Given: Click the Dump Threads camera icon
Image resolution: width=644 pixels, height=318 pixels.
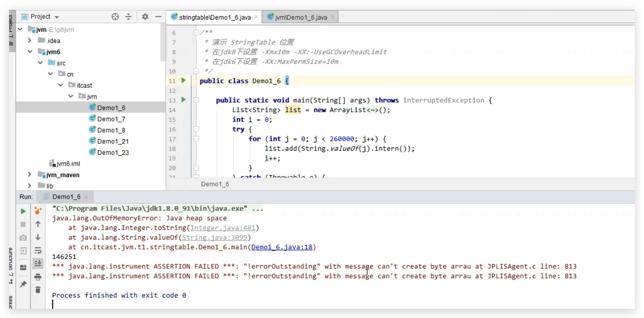Looking at the screenshot, I should [x=23, y=238].
